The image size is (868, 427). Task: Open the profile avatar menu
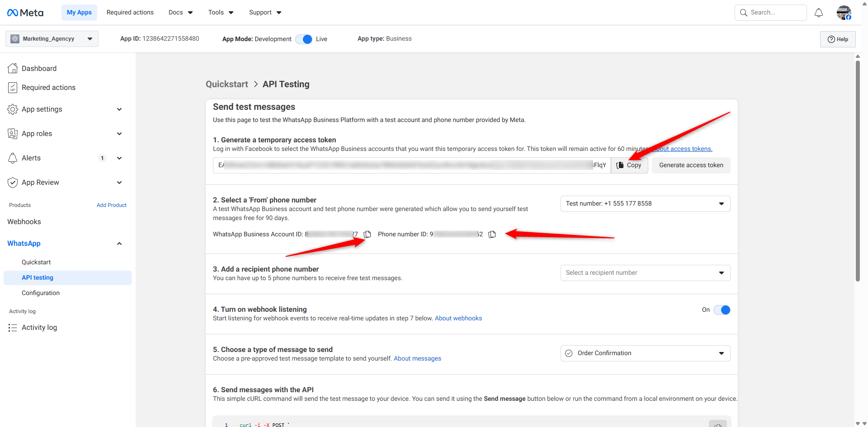[844, 13]
